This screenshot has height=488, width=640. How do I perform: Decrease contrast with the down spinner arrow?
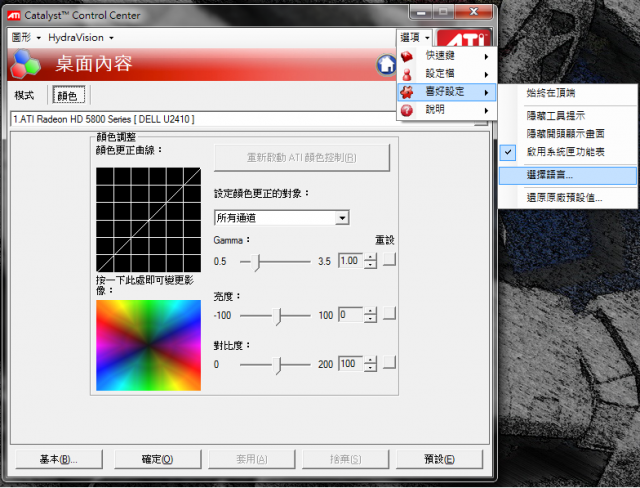370,367
